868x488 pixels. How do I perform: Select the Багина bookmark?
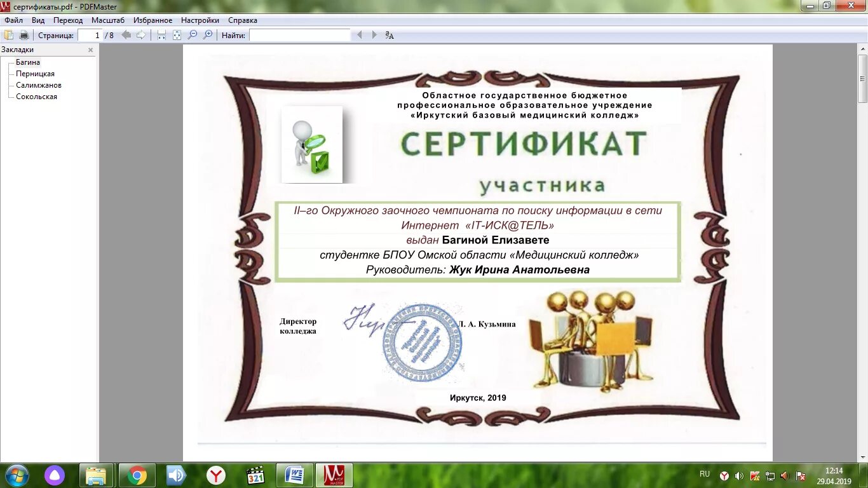point(28,62)
